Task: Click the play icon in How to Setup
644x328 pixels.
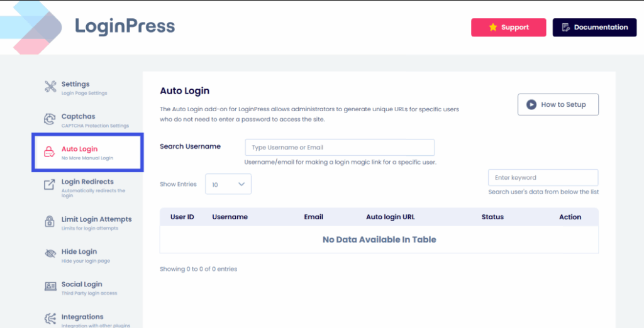Action: point(531,104)
